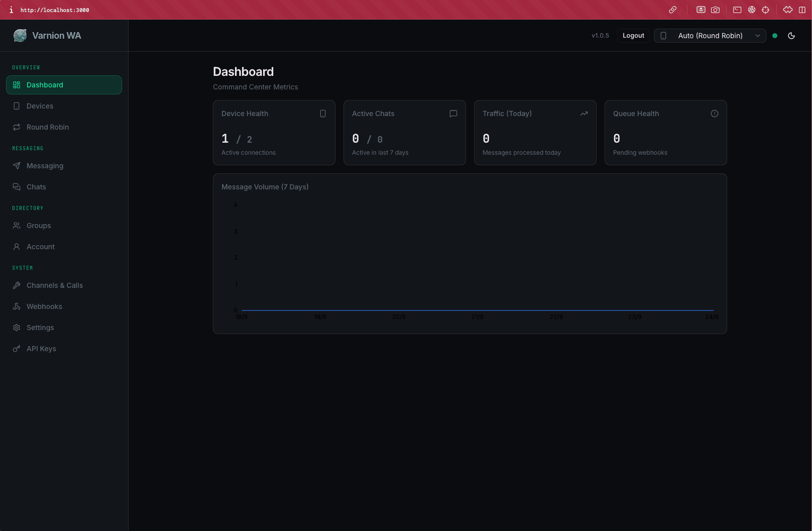Click the split panel icon at top right
812x531 pixels.
tap(802, 10)
